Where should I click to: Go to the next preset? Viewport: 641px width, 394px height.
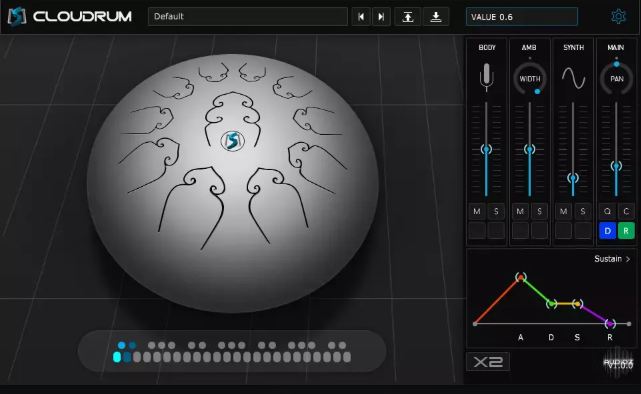381,17
